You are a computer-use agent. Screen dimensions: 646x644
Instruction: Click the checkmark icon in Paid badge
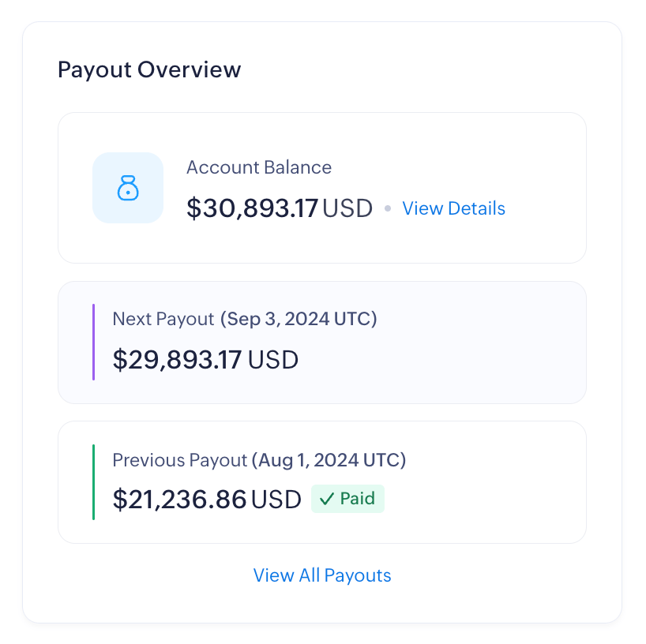point(326,500)
